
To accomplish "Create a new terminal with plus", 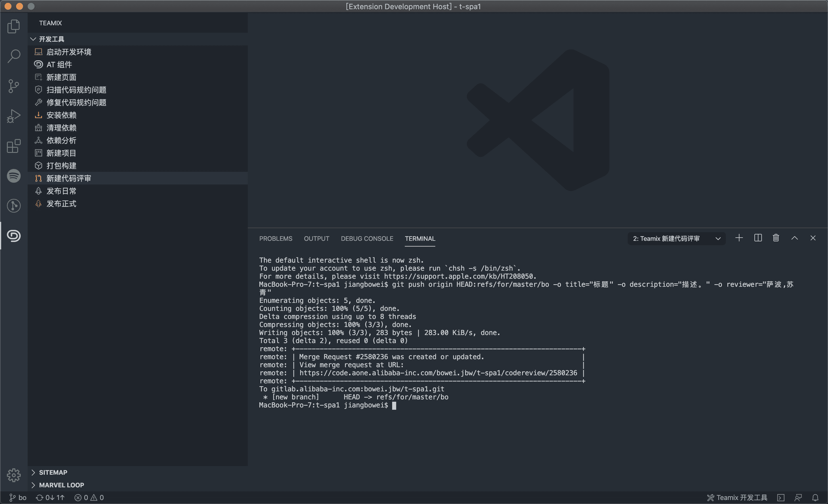I will [x=739, y=238].
